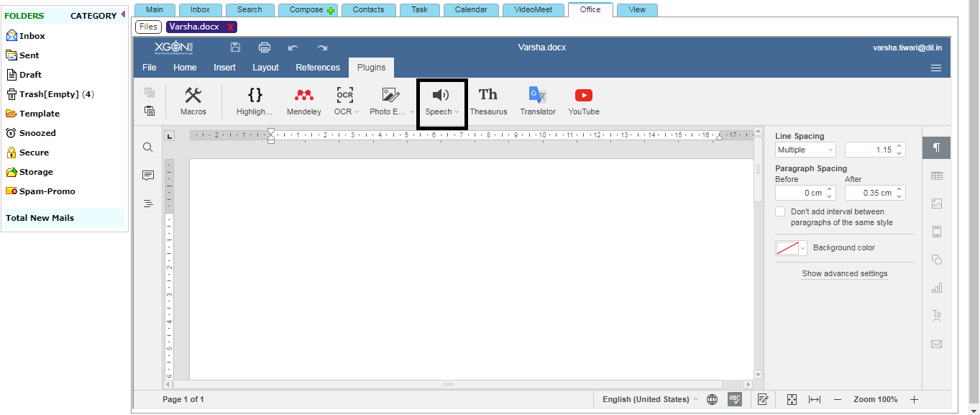Open Mail merge settings icon

[936, 344]
